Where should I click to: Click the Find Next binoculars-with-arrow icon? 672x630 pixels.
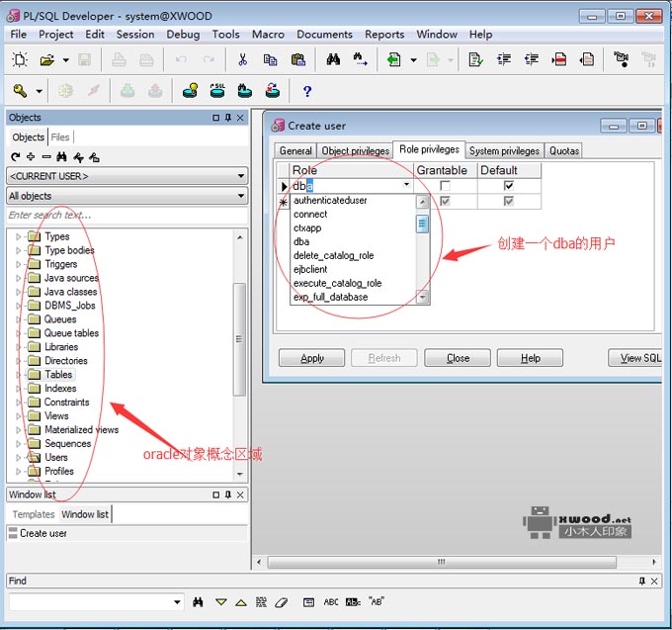point(360,59)
